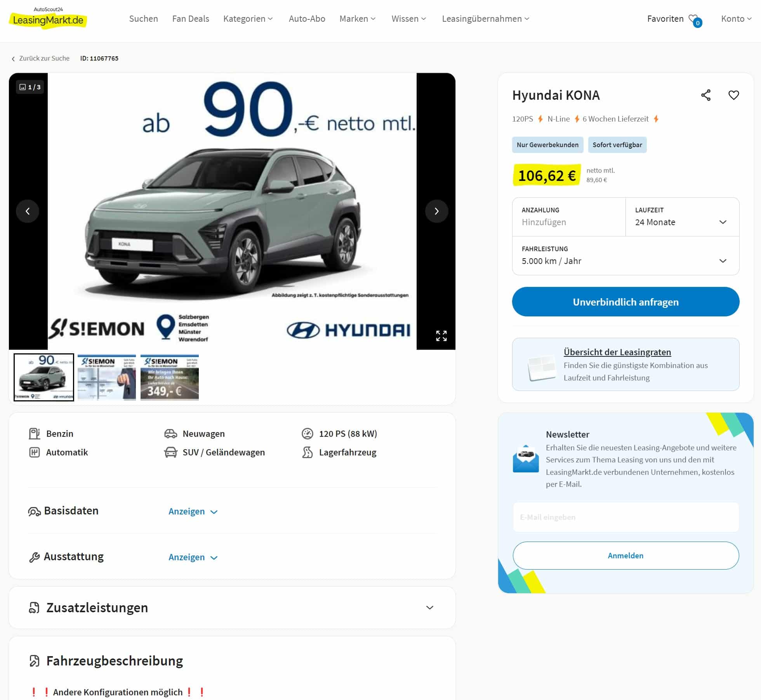Click the 89,60 € netto price text

click(596, 180)
